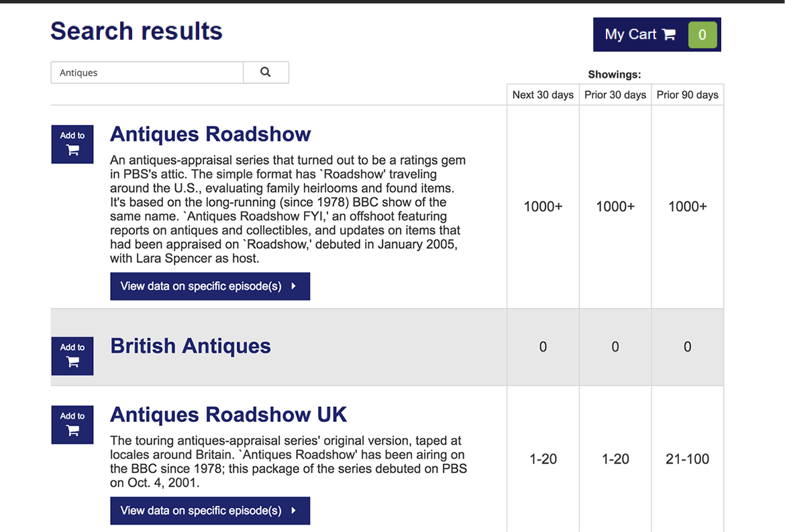
Task: Open the British Antiques title link
Action: (x=191, y=346)
